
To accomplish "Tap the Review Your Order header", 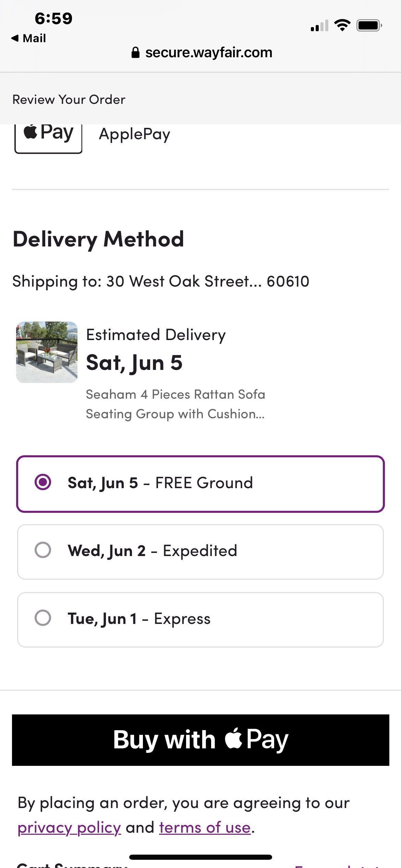I will (x=69, y=99).
